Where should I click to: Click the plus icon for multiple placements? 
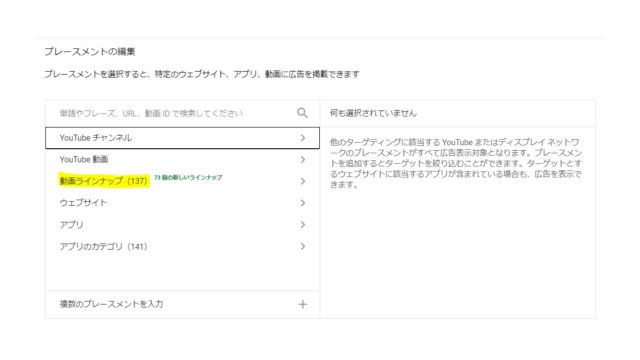[302, 304]
